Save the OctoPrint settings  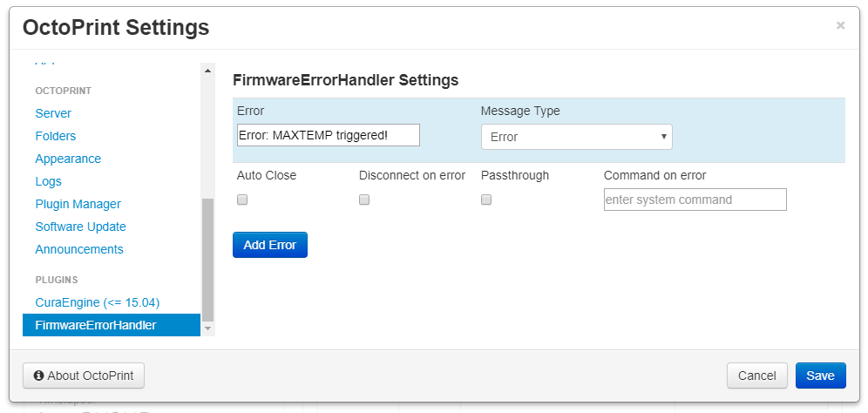(820, 376)
